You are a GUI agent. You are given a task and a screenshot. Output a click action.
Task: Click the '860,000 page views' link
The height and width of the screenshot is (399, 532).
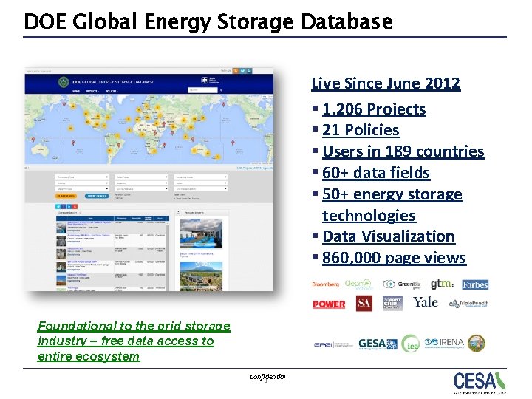(x=395, y=258)
